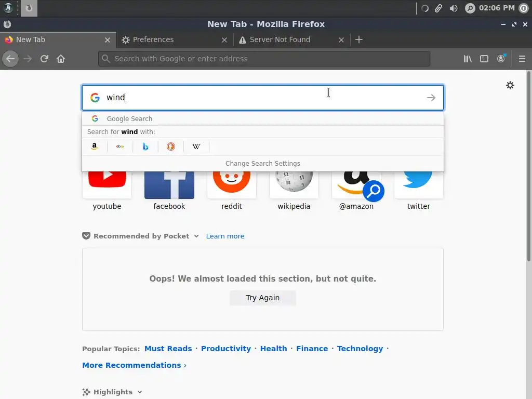Close the Server Not Found tab

[341, 40]
